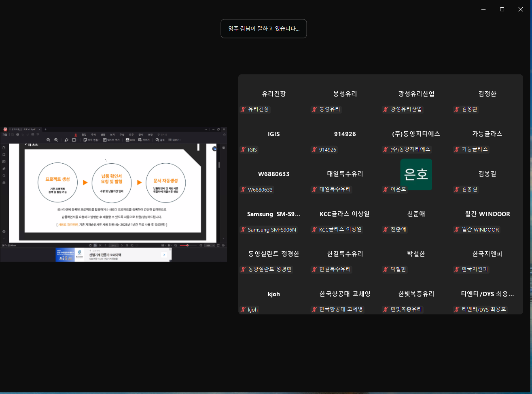This screenshot has width=532, height=394.
Task: Enable the hand pan tool
Action: tap(91, 245)
